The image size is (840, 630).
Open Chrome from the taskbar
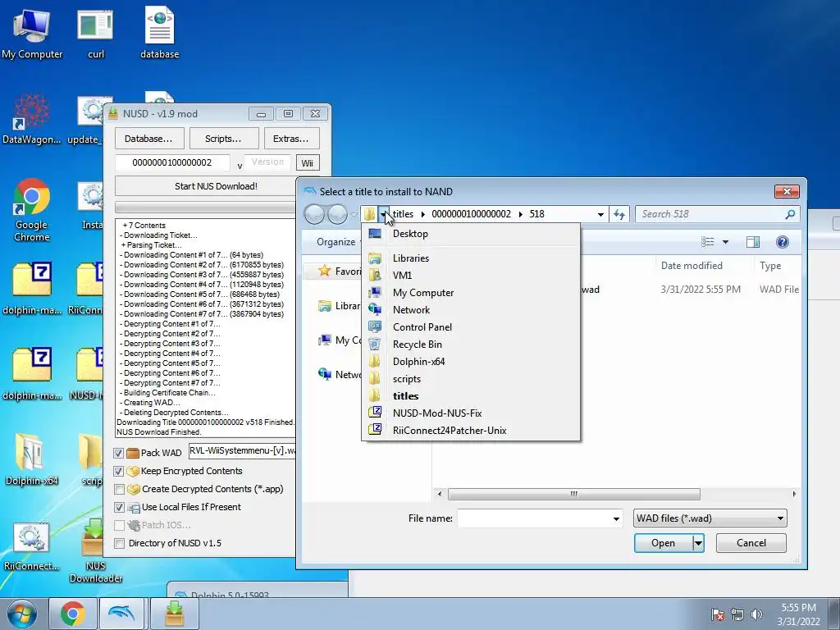point(73,614)
